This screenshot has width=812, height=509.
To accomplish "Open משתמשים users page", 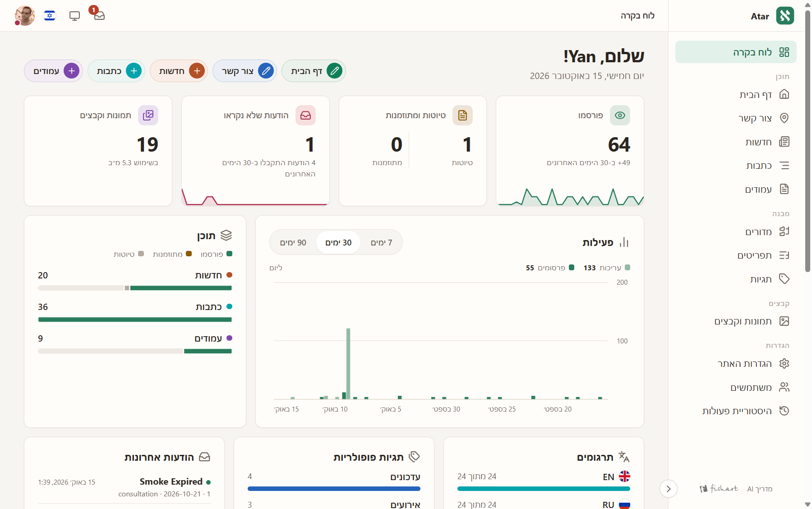I will [x=736, y=387].
